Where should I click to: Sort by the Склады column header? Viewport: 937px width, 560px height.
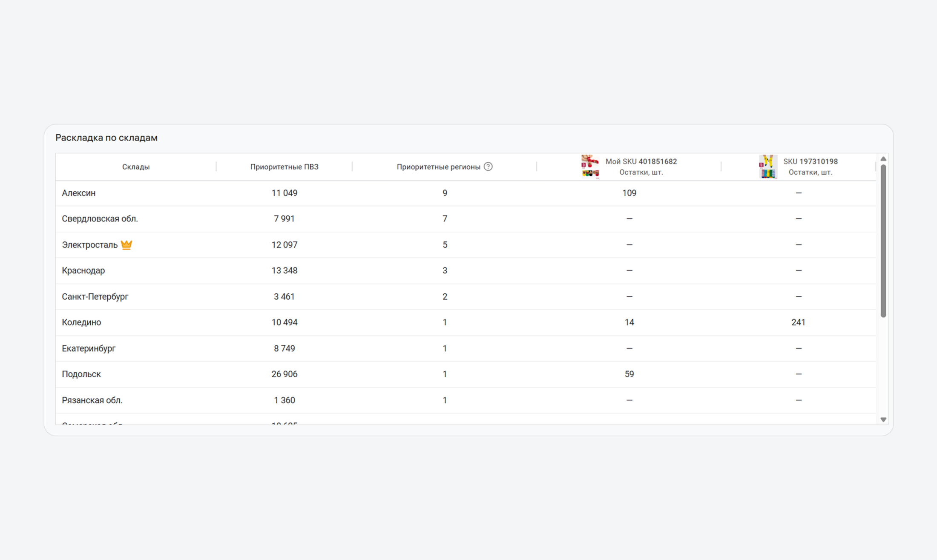click(136, 167)
